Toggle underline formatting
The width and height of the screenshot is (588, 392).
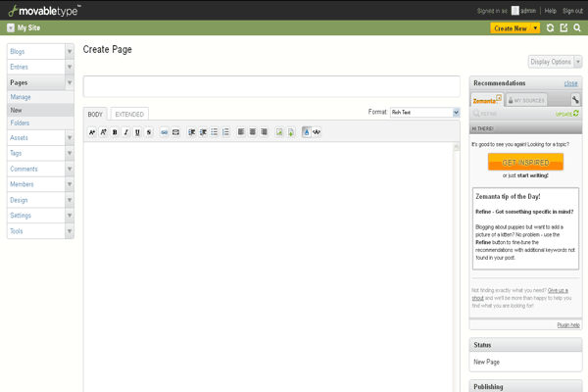(x=137, y=132)
